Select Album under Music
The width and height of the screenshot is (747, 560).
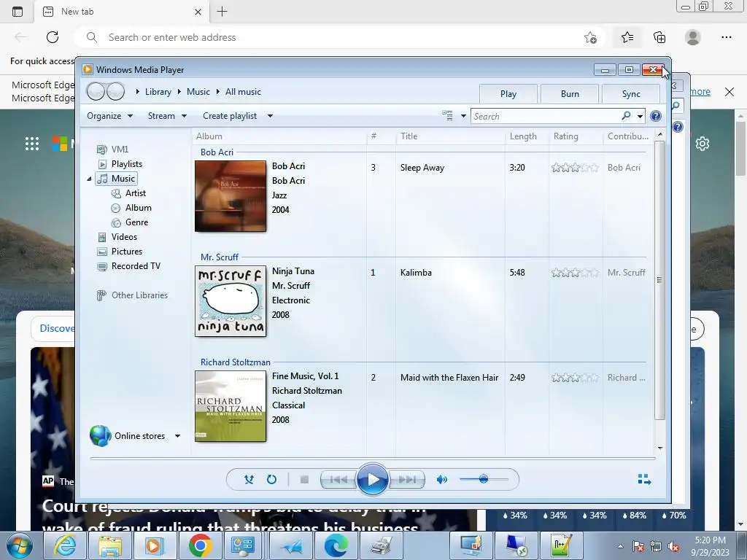(138, 208)
